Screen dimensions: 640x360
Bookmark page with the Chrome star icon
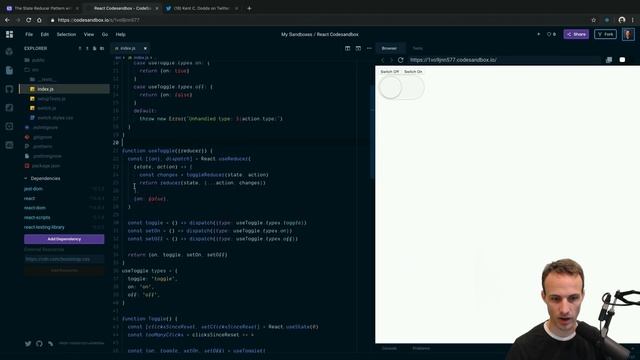coord(593,20)
